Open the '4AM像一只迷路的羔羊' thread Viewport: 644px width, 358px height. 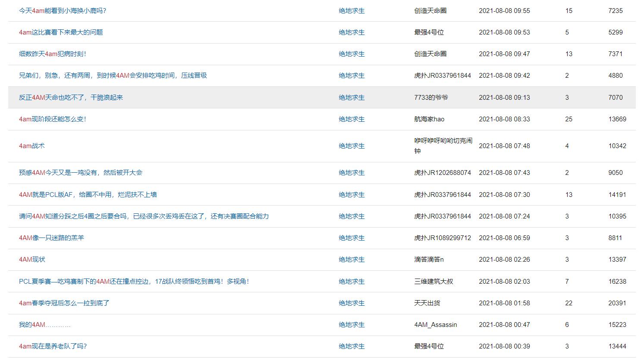(x=51, y=238)
